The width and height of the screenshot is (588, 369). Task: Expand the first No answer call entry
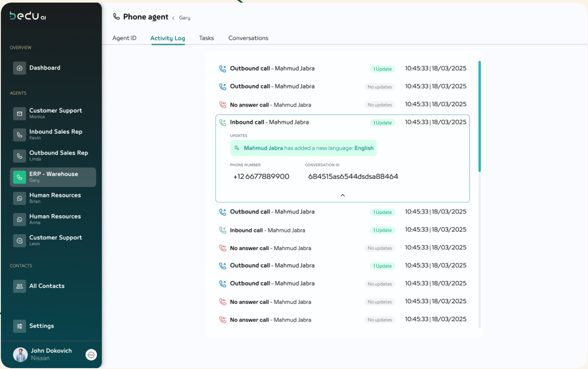point(343,104)
